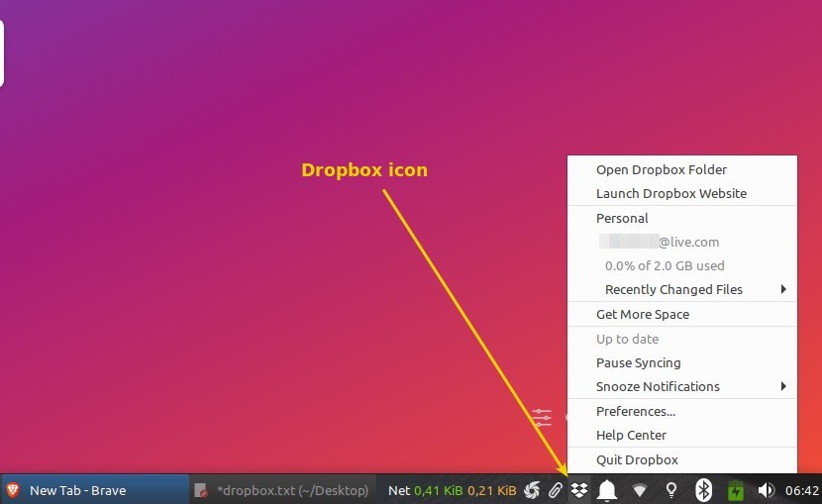Image resolution: width=822 pixels, height=504 pixels.
Task: Expand Snooze Notifications submenu arrow
Action: pyautogui.click(x=783, y=386)
